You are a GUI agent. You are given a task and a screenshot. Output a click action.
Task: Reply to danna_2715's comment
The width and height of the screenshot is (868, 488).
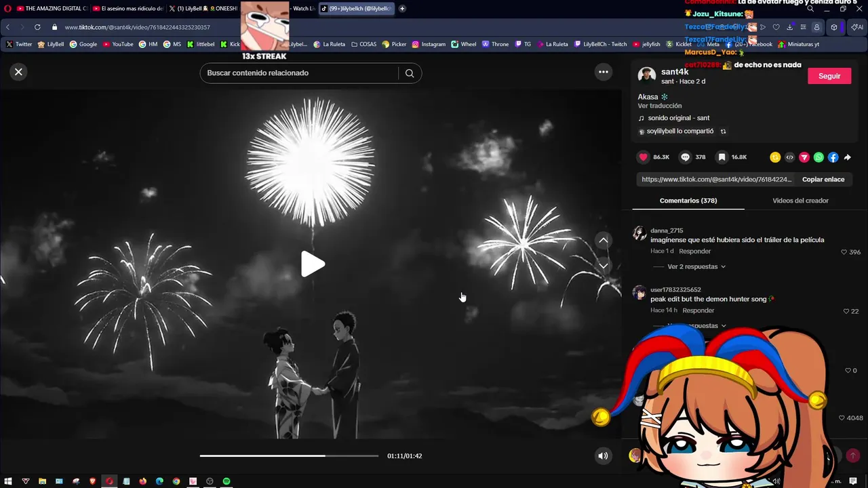point(695,251)
